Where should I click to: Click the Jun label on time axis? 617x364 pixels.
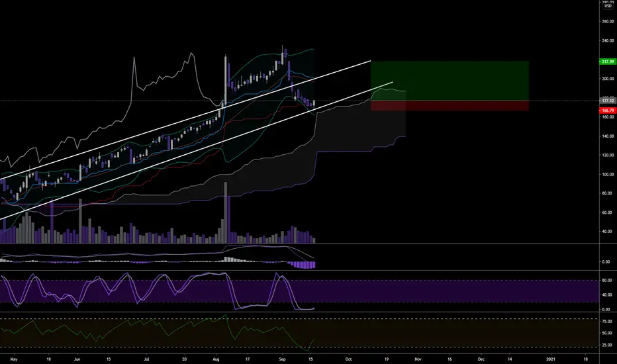coord(77,359)
